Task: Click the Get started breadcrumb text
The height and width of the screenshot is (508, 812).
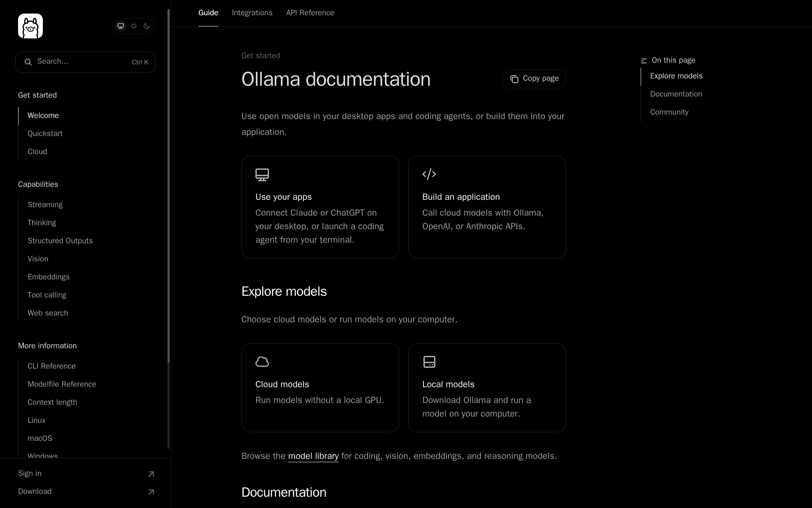Action: pyautogui.click(x=261, y=56)
